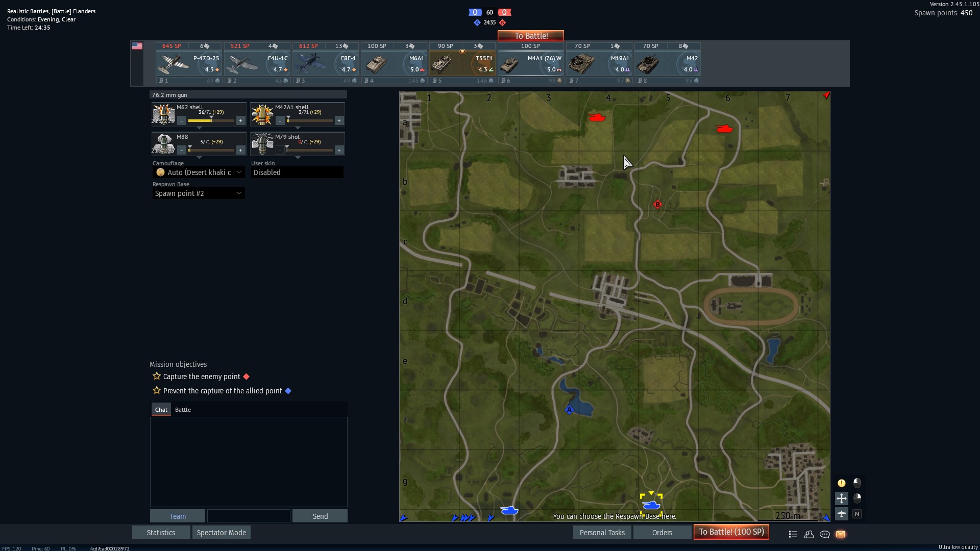Toggle the Team chat channel button
This screenshot has width=980, height=551.
pos(178,516)
